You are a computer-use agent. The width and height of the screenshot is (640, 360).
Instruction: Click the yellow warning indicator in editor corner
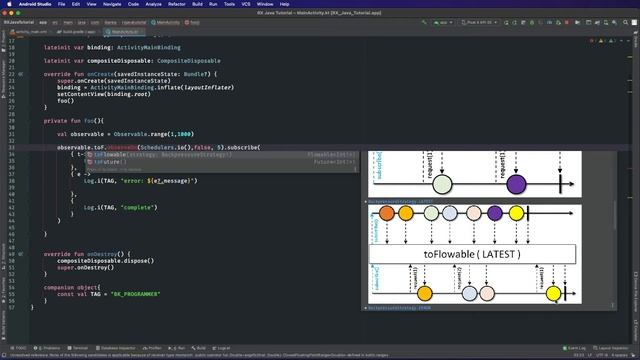(602, 41)
